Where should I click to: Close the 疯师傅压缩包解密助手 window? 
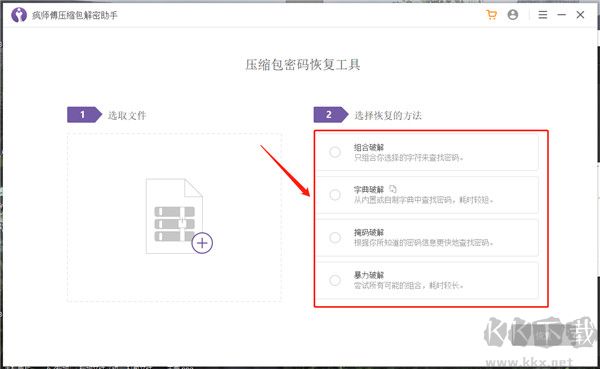[x=580, y=15]
